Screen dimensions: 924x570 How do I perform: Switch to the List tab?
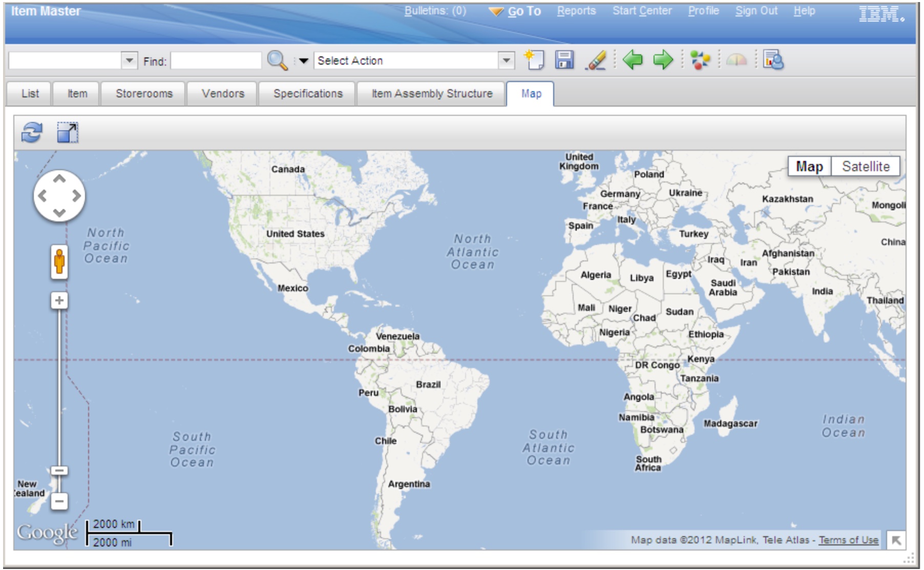pyautogui.click(x=30, y=94)
